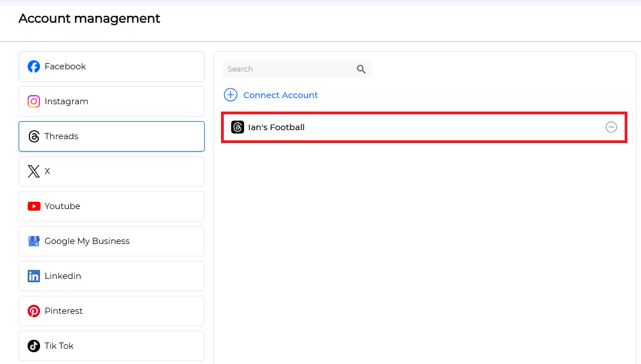Remove Ian's Football with the minus icon
The image size is (641, 364).
611,127
